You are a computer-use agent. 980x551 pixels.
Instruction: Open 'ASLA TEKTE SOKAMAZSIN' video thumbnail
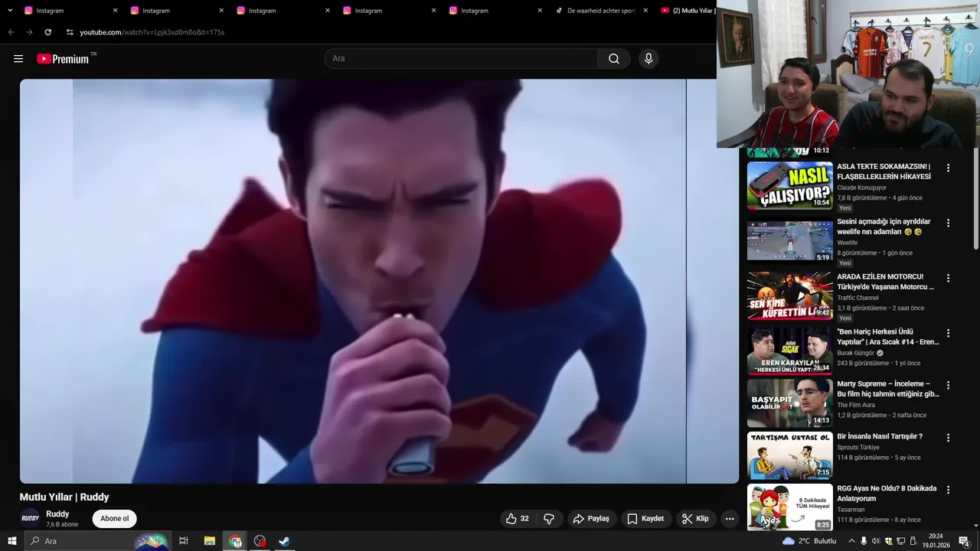tap(789, 186)
